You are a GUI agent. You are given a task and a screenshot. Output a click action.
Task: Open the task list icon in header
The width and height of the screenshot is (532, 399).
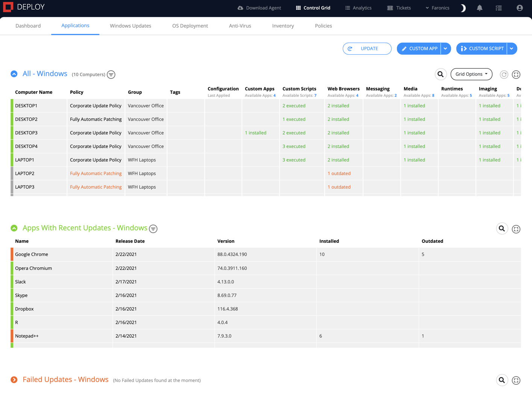coord(499,8)
